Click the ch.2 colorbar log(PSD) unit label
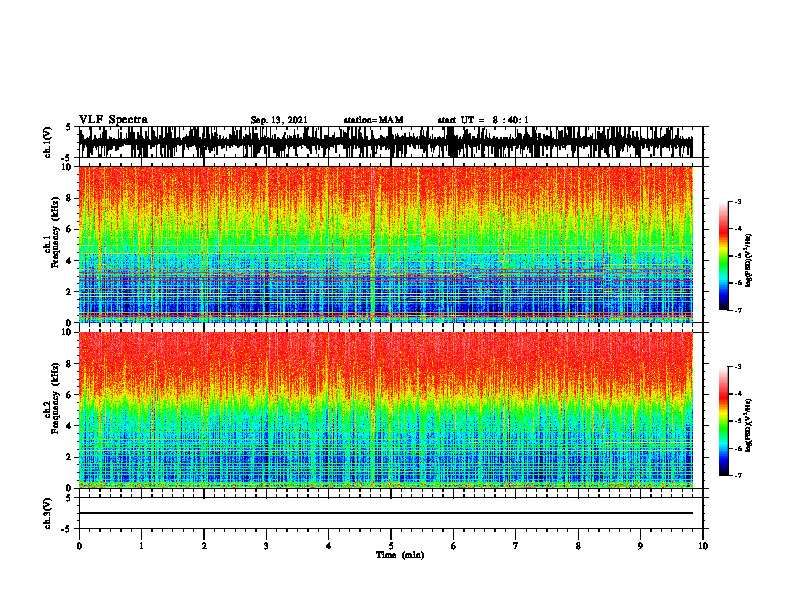Viewport: 792px width, 612px height. pyautogui.click(x=749, y=424)
